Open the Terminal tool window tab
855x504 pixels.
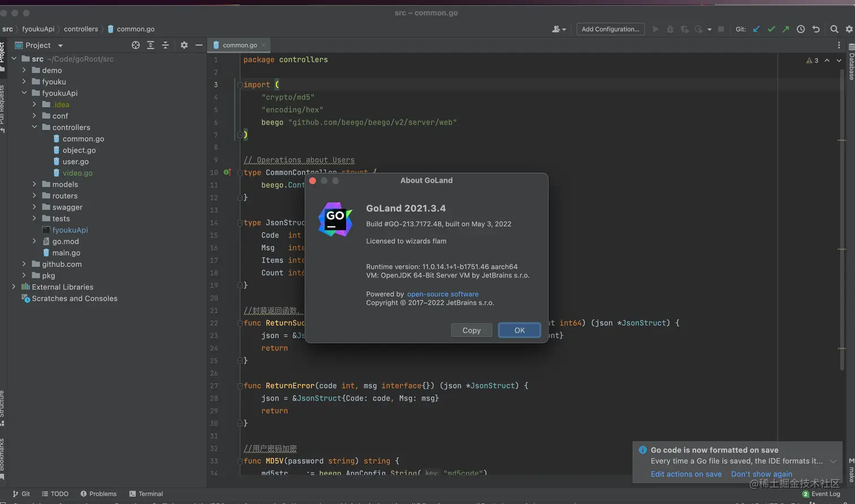pos(146,494)
